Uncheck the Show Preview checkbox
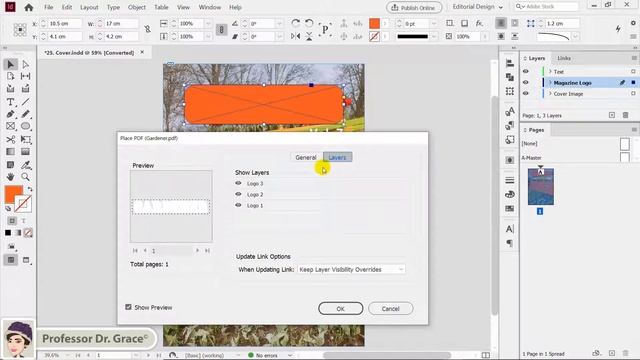 [x=128, y=307]
